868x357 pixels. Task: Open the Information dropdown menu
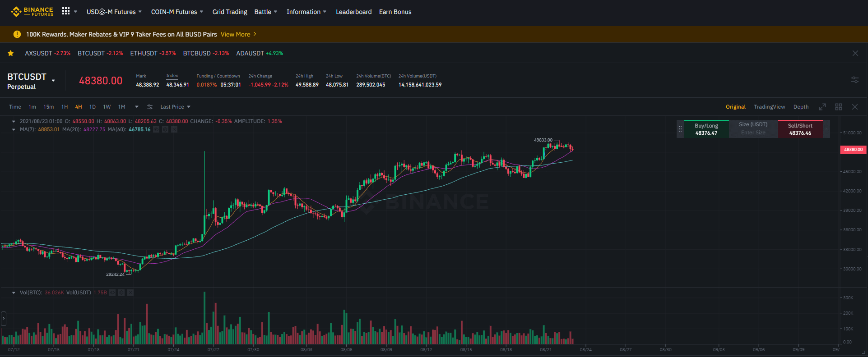306,12
